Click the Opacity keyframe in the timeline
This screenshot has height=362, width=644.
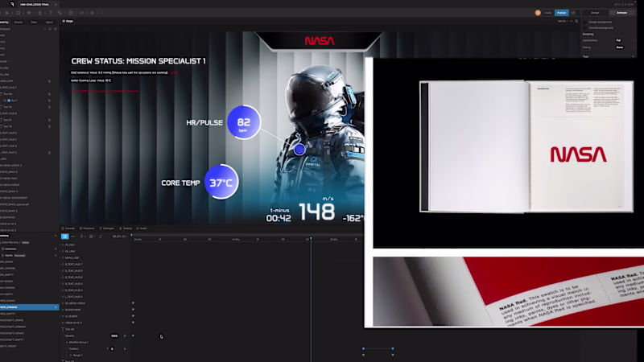point(133,335)
